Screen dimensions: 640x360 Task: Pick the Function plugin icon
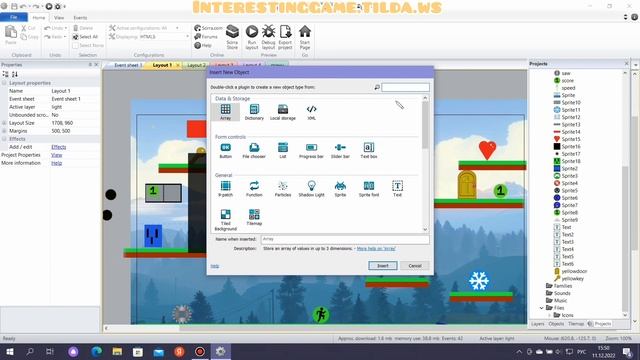[254, 189]
